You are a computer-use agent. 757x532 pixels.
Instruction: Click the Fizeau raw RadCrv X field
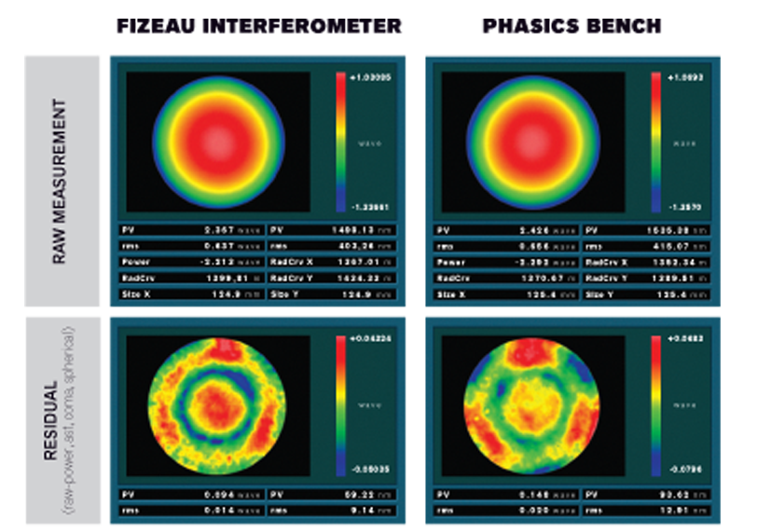pos(332,262)
